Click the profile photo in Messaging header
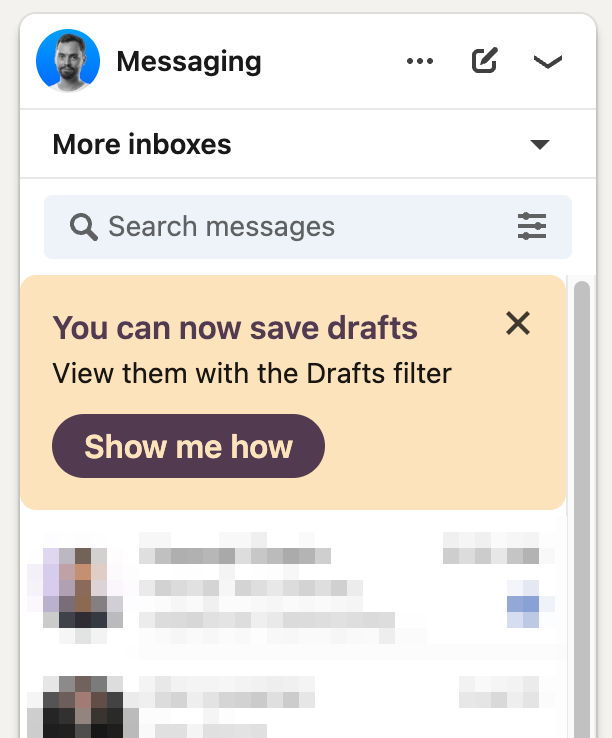This screenshot has width=612, height=738. (68, 61)
